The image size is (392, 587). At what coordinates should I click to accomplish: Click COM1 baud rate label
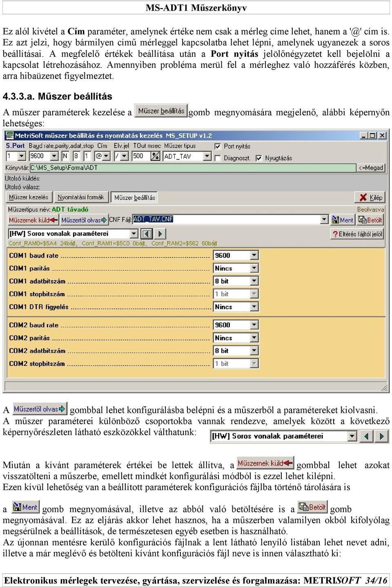33,255
